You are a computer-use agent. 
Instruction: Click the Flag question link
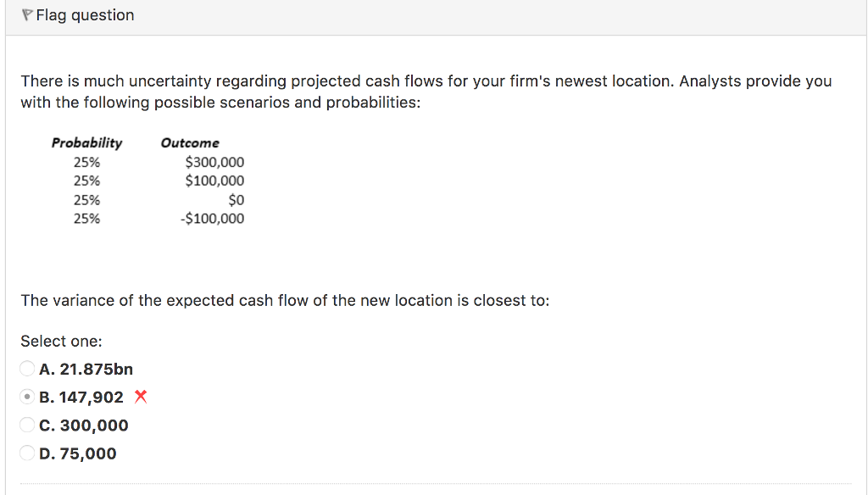point(84,14)
